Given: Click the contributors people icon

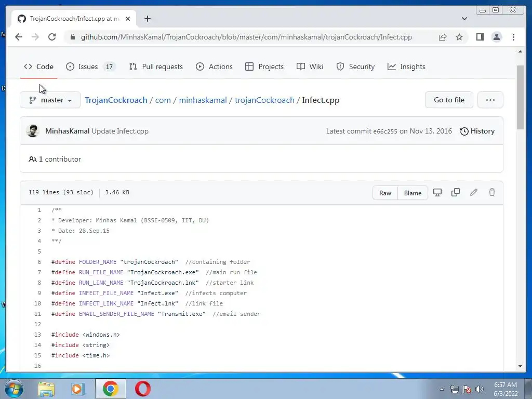Looking at the screenshot, I should click(x=33, y=159).
